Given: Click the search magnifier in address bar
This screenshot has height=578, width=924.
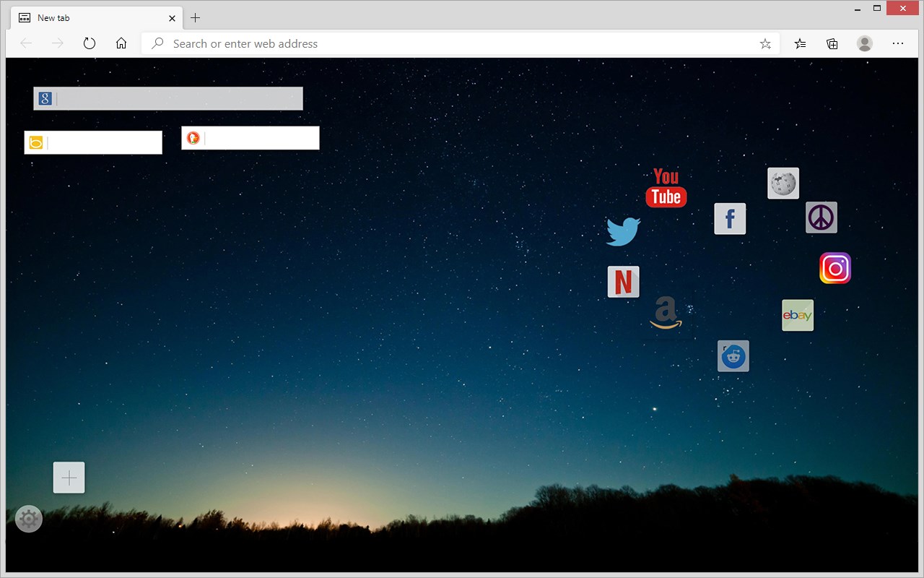Looking at the screenshot, I should coord(157,43).
